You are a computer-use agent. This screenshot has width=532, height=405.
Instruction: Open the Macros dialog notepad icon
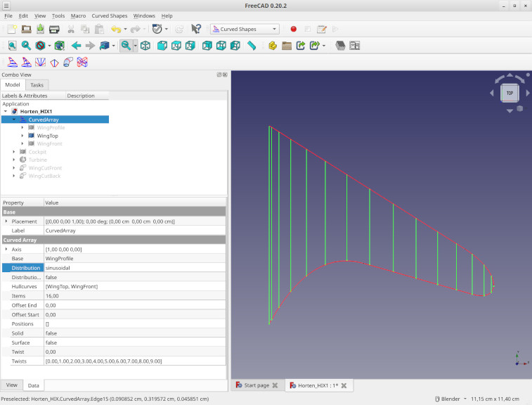tap(321, 30)
